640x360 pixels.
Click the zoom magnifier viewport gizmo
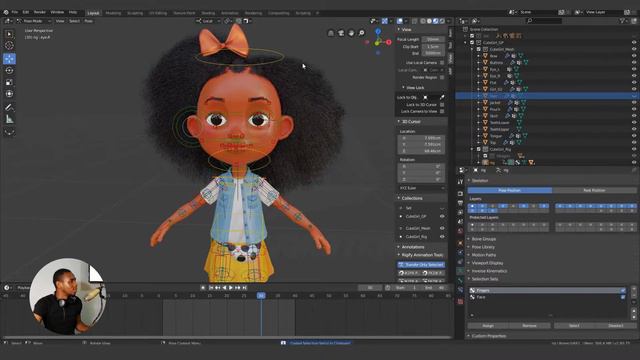361,33
